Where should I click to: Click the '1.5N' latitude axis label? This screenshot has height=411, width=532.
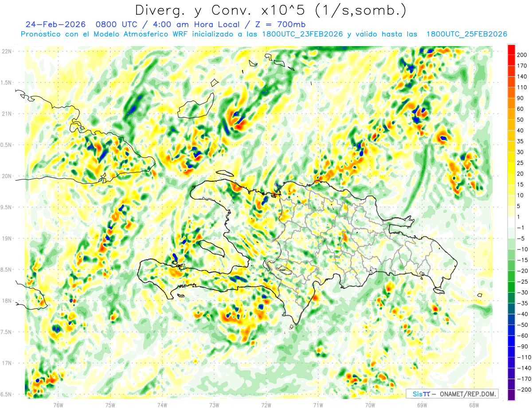[6, 82]
